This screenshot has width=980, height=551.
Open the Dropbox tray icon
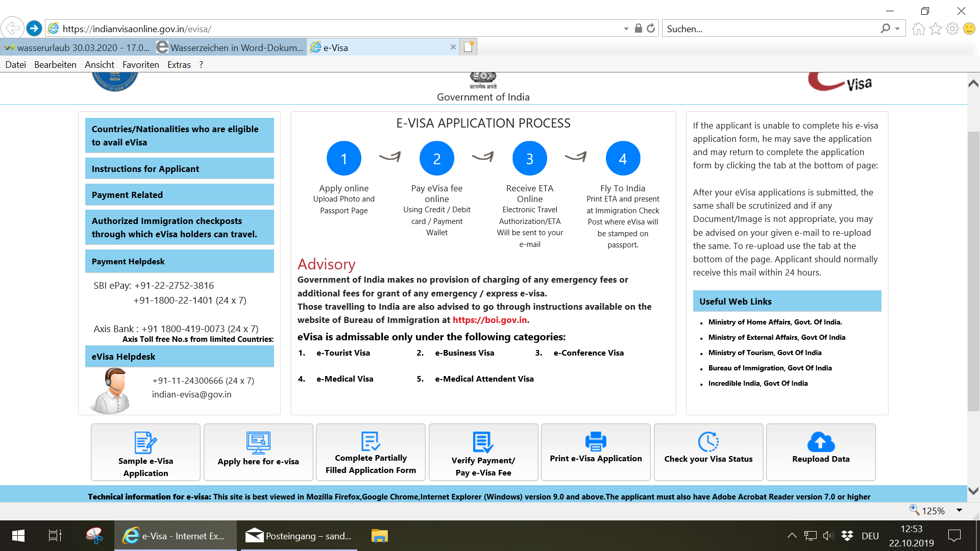[847, 536]
